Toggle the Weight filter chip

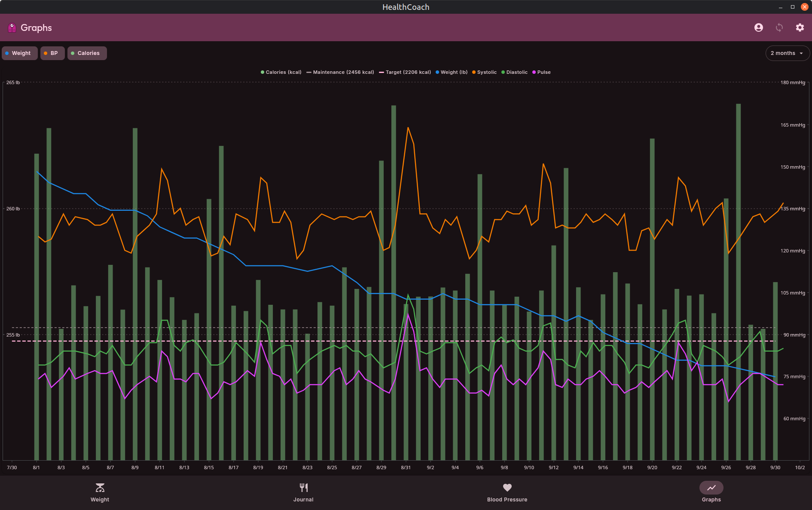point(19,53)
